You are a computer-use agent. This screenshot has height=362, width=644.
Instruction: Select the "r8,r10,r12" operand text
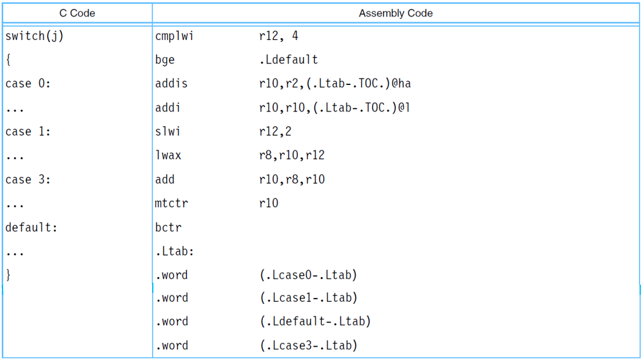point(292,156)
